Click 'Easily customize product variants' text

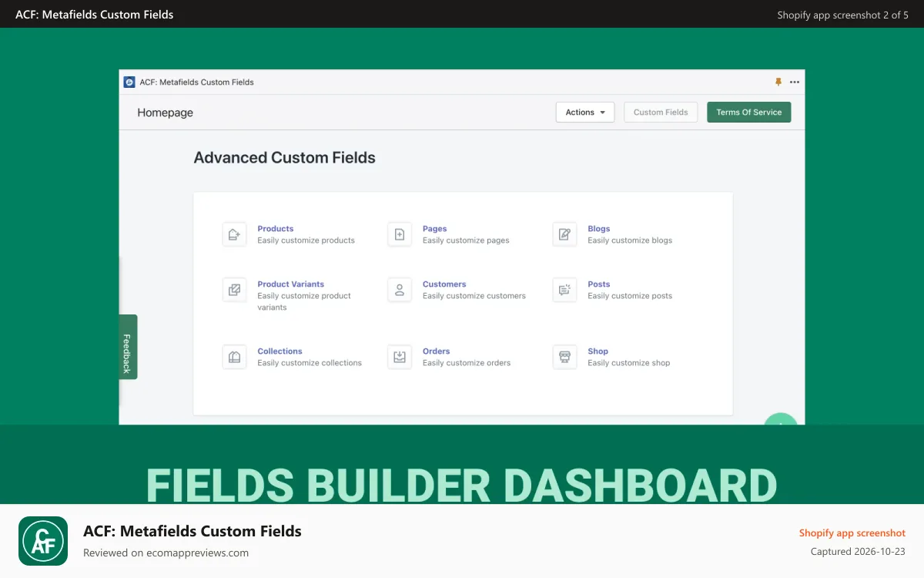[304, 301]
